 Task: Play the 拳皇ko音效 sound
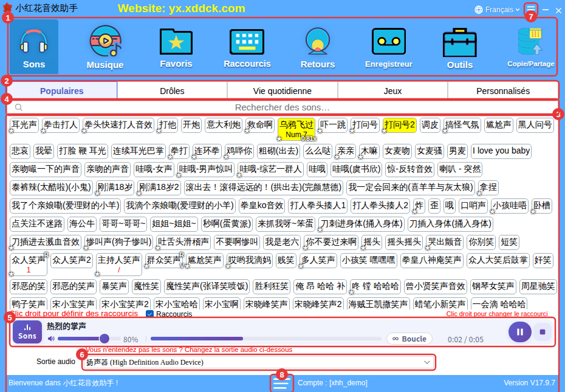coord(262,206)
